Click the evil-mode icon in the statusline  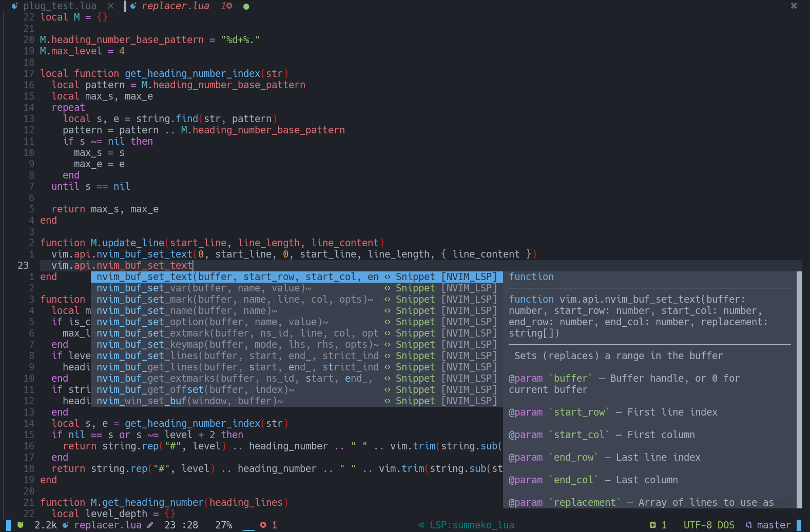21,525
